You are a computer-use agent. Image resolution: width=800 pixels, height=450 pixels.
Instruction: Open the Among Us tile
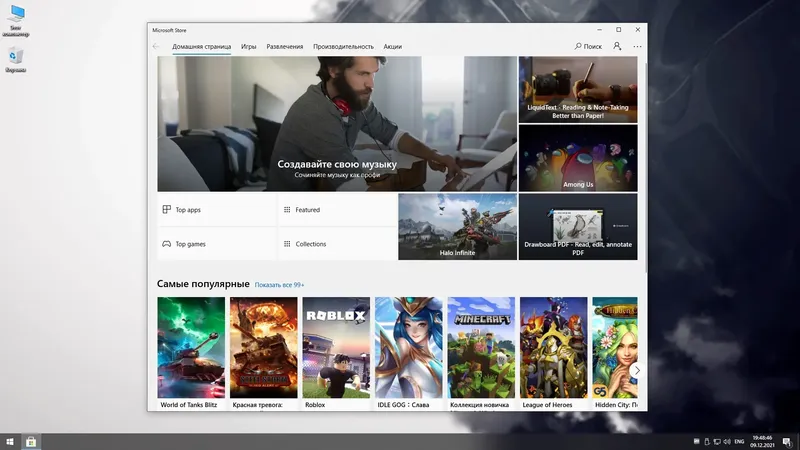(578, 158)
